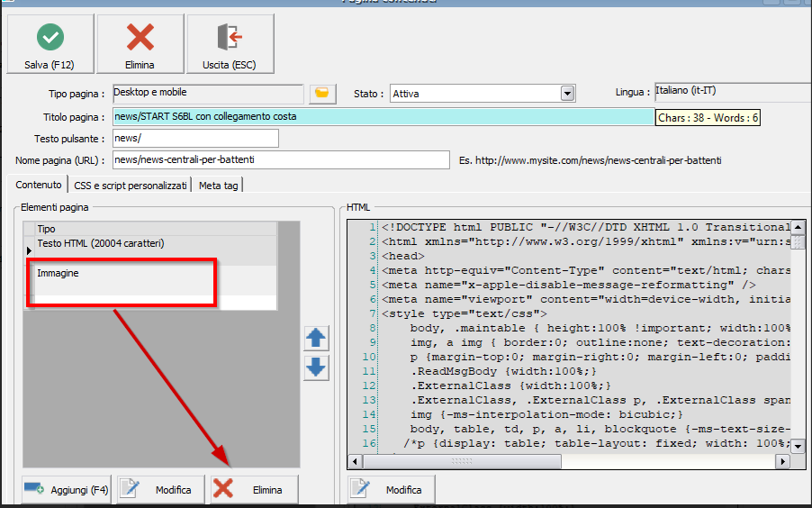Click the Lingua field Italiano (it-IT)
The height and width of the screenshot is (508, 812).
733,92
